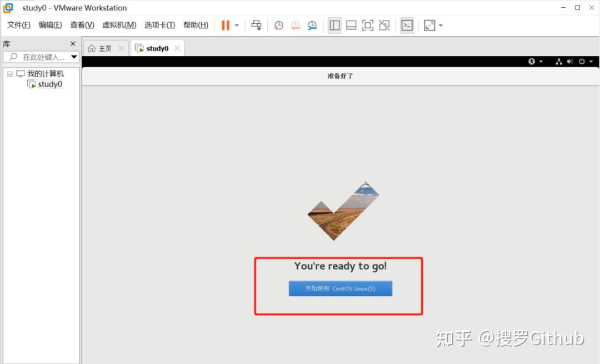Collapse the 我的计算机 tree node
Image resolution: width=600 pixels, height=364 pixels.
[x=10, y=74]
